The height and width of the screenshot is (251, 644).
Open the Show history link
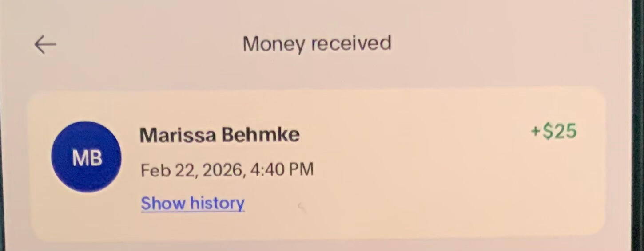[x=193, y=203]
